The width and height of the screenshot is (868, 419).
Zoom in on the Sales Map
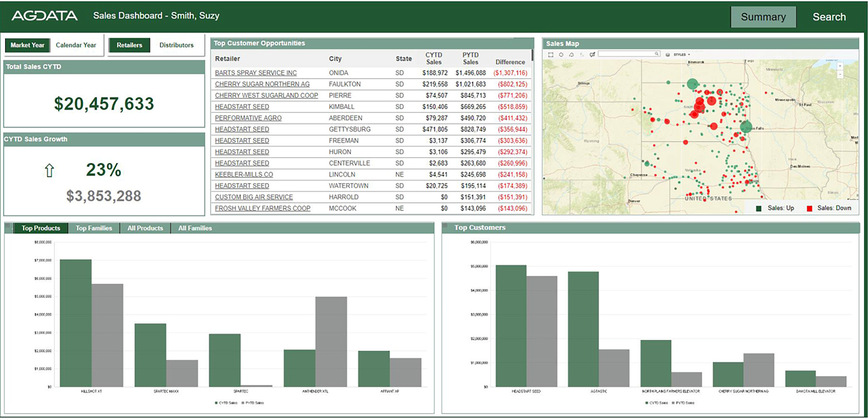pyautogui.click(x=840, y=66)
